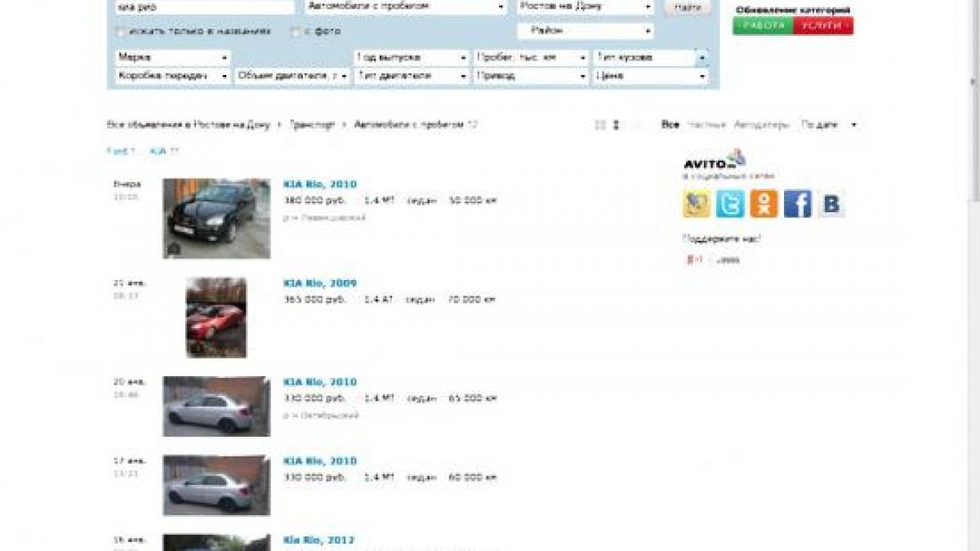
Task: Open the 'Автомобили с пробегом' category dropdown
Action: click(407, 7)
